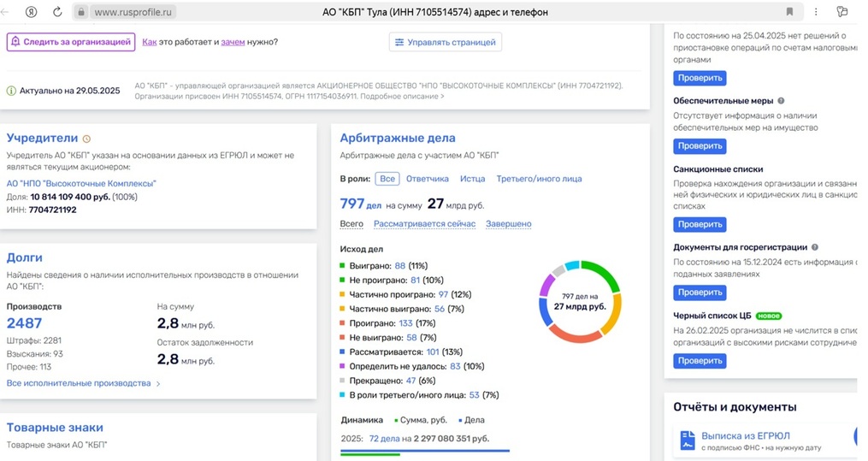Click the help icon beside Обеспечительные меры
868x461 pixels.
(781, 101)
